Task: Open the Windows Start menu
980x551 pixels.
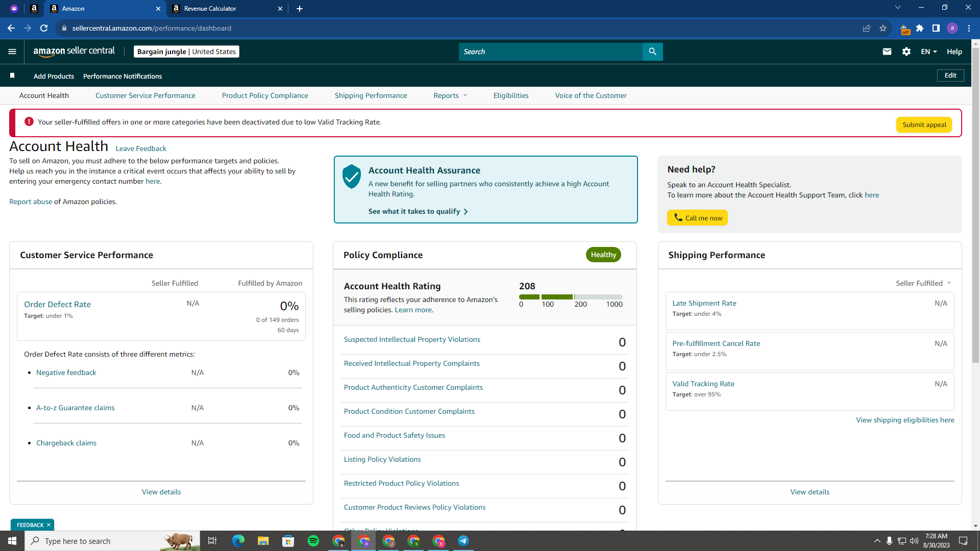Action: (x=12, y=541)
